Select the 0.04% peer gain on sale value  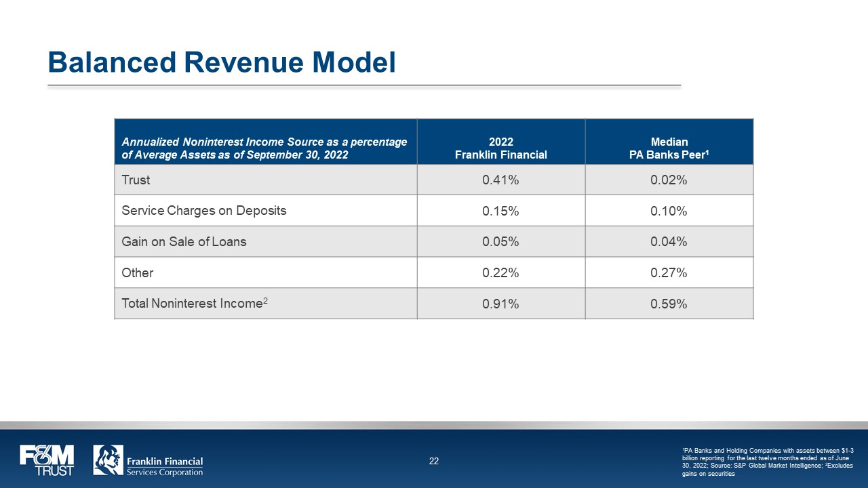[669, 242]
